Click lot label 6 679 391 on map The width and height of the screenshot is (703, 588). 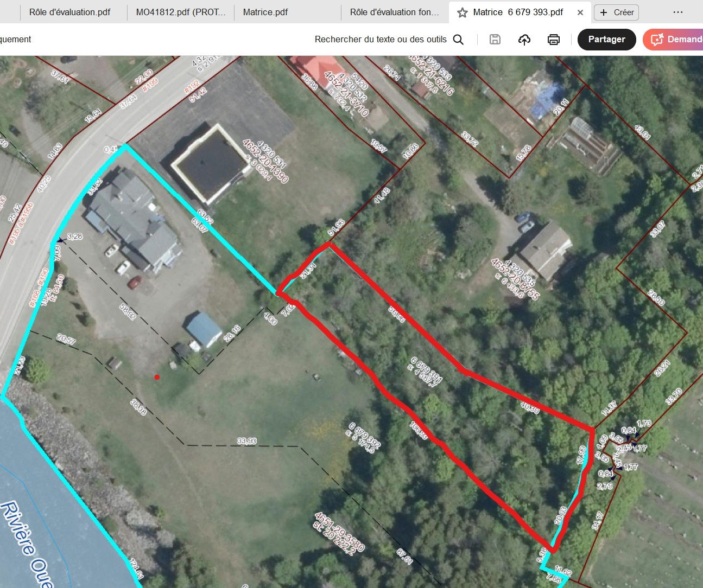[x=427, y=368]
